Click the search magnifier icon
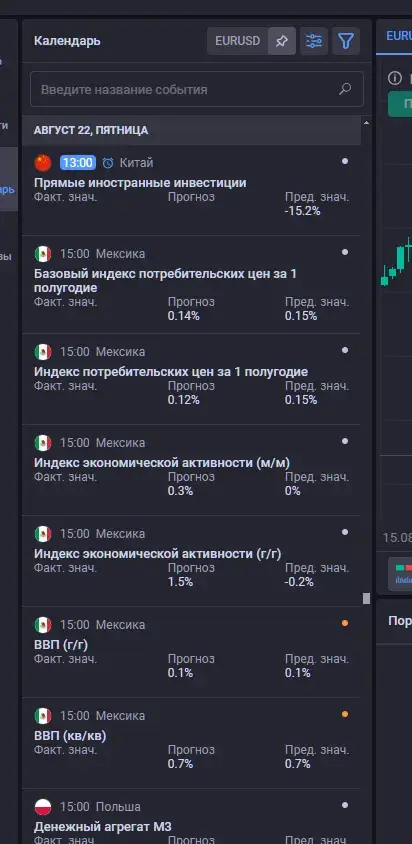Screen dimensions: 412x844 (345, 89)
